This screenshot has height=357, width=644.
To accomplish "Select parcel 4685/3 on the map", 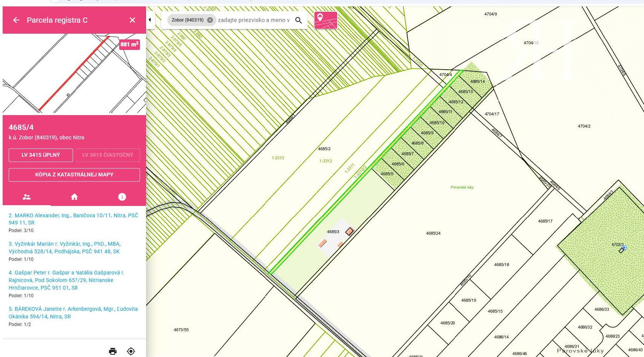I will click(333, 232).
